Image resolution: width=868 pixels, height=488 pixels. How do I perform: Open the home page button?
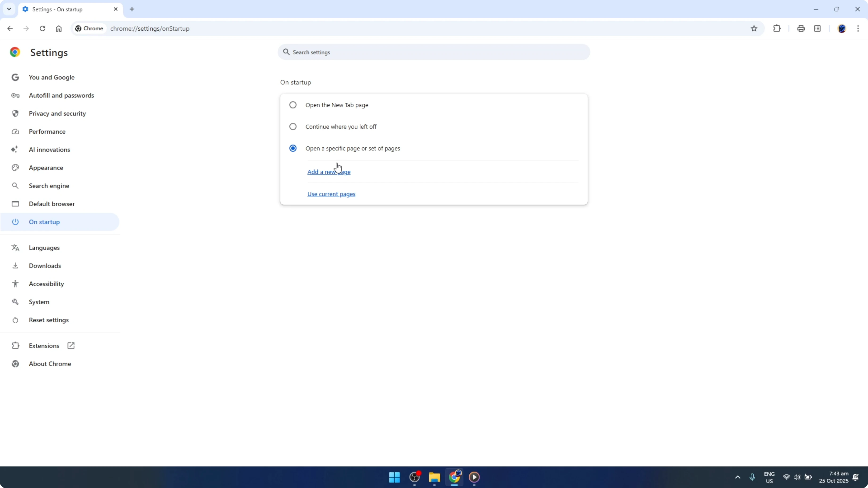pos(59,29)
